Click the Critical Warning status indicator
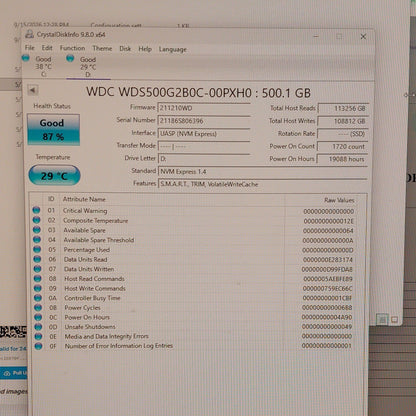 pos(36,210)
